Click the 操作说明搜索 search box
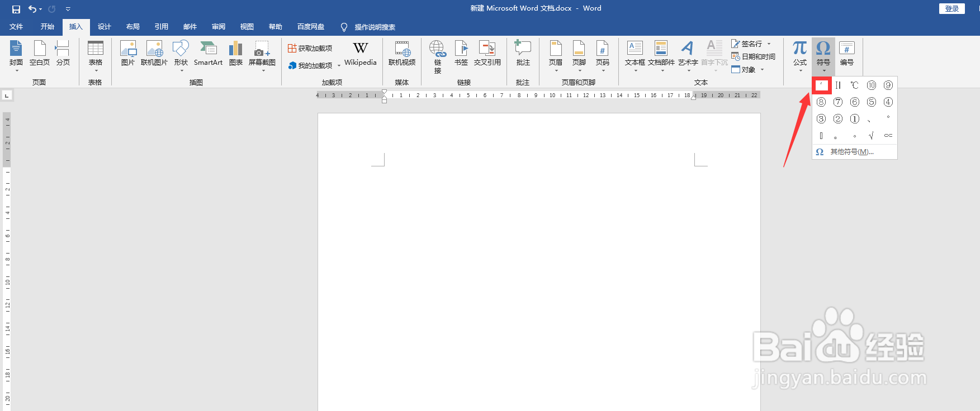The height and width of the screenshot is (411, 980). tap(369, 27)
